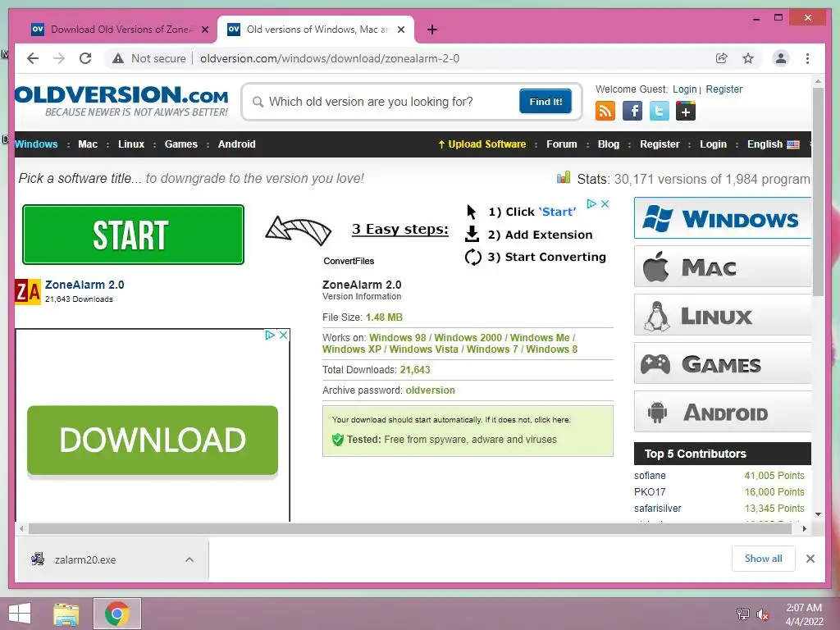840x630 pixels.
Task: Click the OLDVERSION.COM site logo
Action: pyautogui.click(x=121, y=100)
